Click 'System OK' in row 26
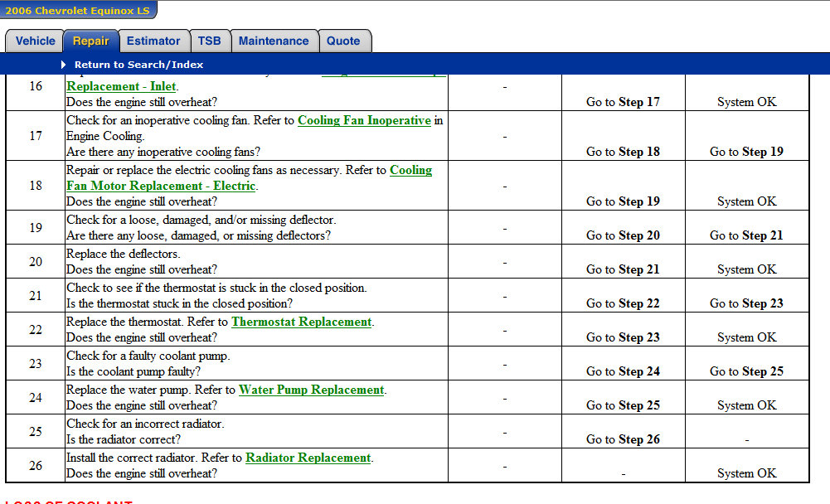The image size is (830, 504). 747,472
